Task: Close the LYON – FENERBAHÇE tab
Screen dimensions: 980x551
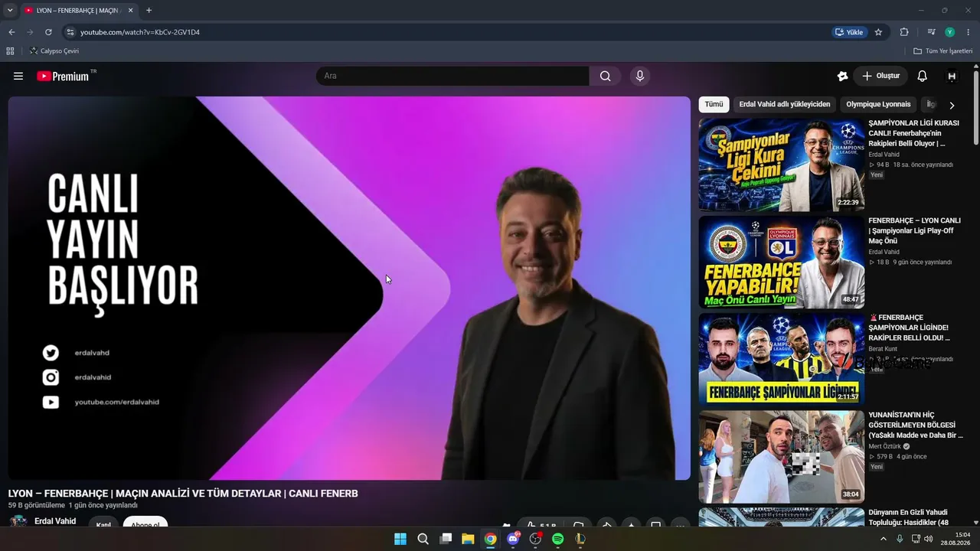Action: 131,11
